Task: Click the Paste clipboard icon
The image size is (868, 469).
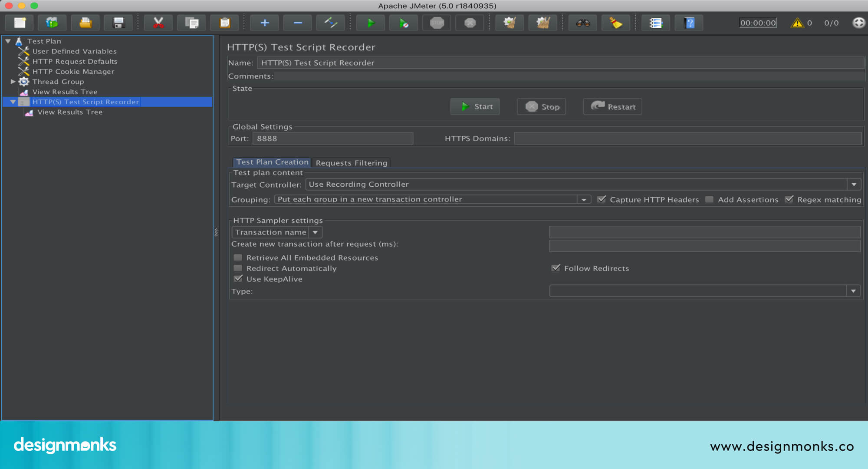Action: coord(224,23)
